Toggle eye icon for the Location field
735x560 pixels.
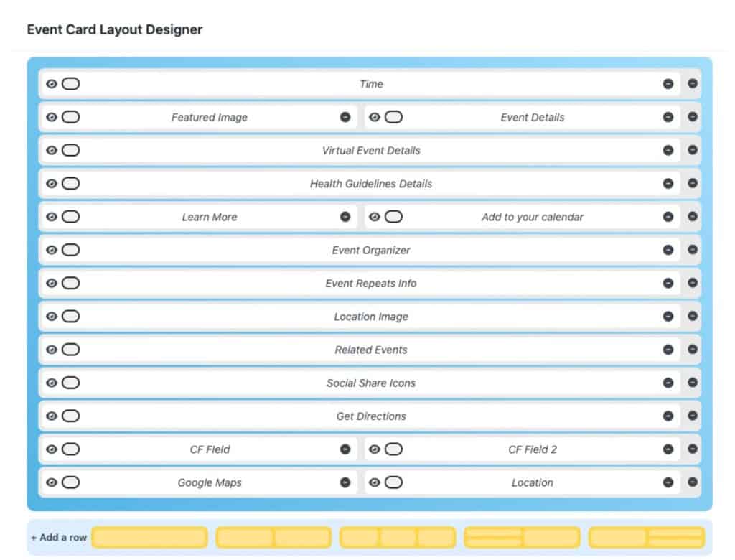point(374,482)
